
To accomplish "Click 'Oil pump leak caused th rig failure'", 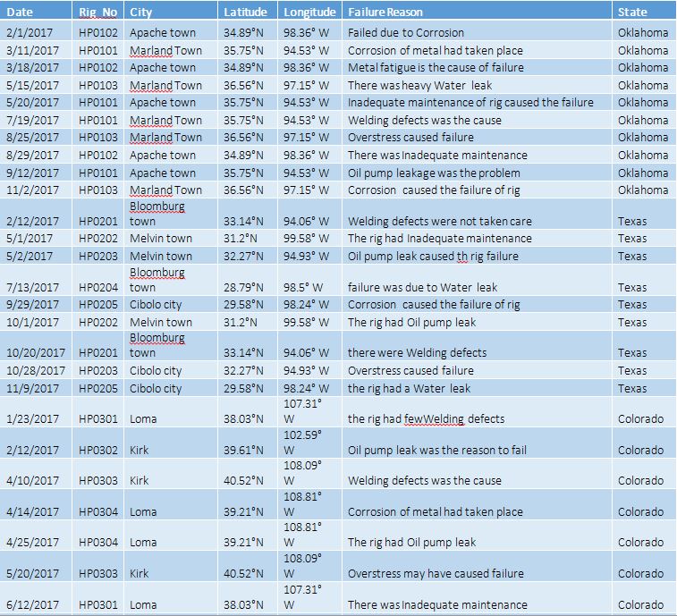I will tap(477, 256).
